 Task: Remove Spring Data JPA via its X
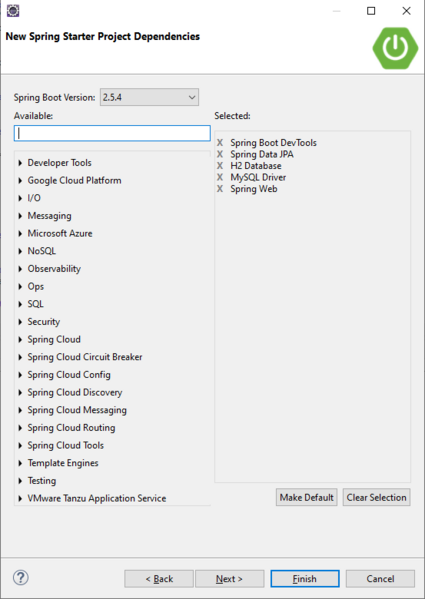[x=220, y=154]
